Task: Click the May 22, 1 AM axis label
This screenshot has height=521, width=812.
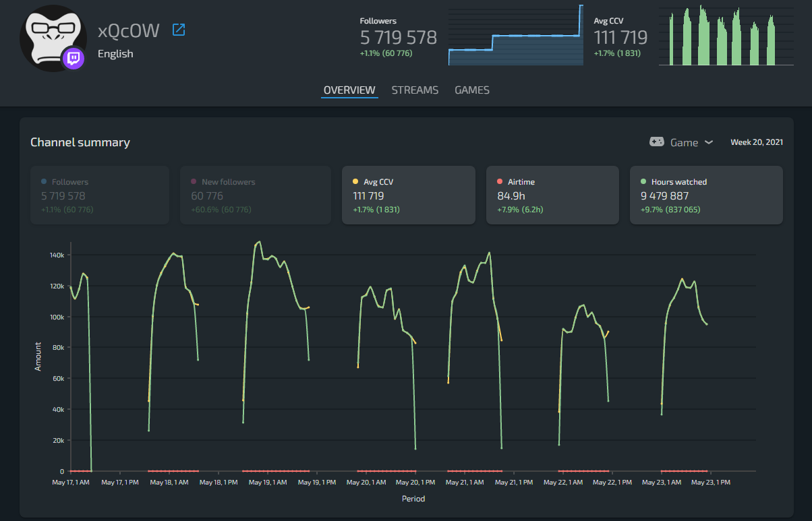Action: click(x=562, y=483)
